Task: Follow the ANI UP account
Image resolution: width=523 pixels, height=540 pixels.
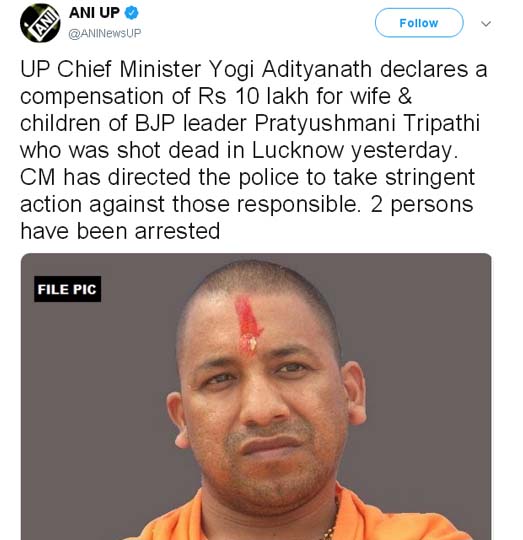Action: coord(419,23)
